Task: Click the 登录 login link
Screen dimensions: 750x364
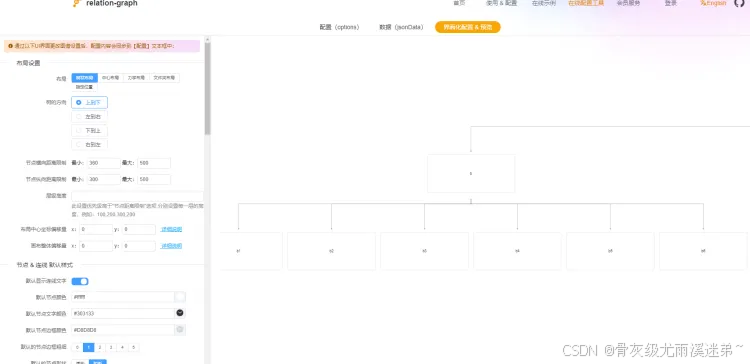Action: click(671, 3)
